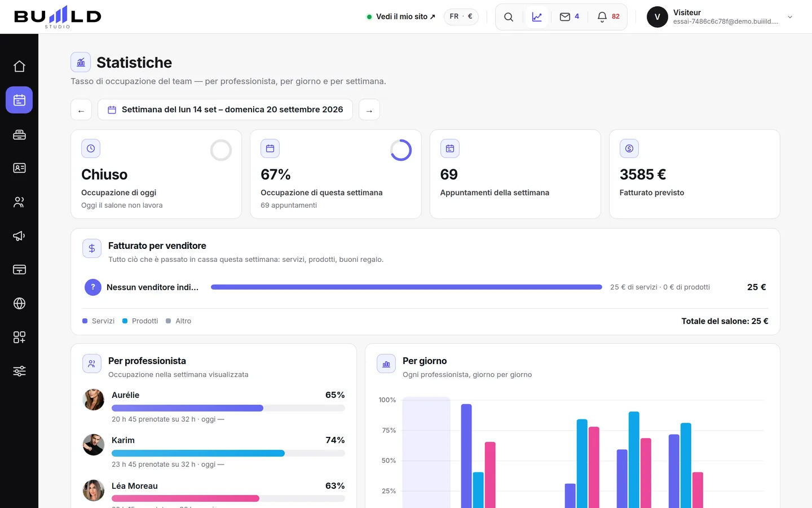This screenshot has width=812, height=508.
Task: Click the '100%' axis label on the chart
Action: click(x=387, y=400)
